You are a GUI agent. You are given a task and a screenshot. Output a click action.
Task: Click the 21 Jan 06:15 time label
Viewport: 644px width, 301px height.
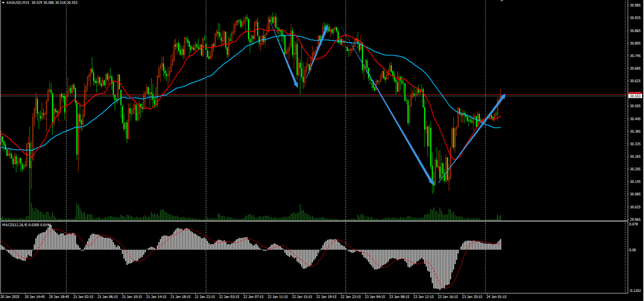click(108, 296)
